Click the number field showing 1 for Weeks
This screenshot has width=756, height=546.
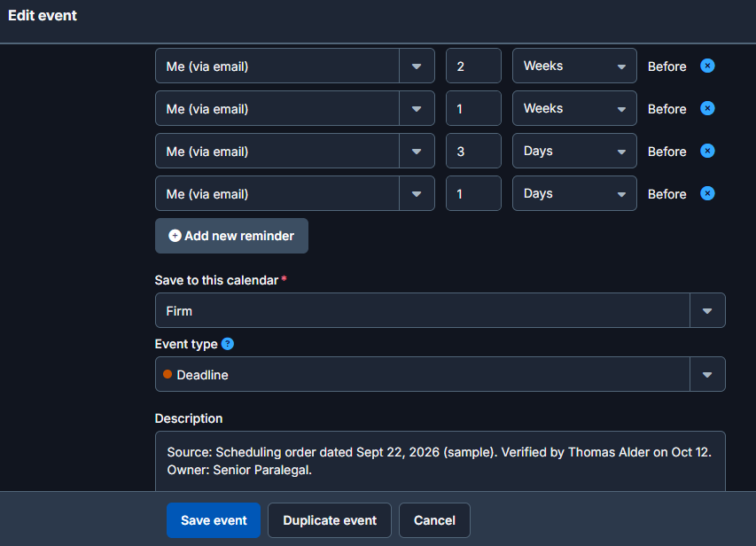coord(473,108)
